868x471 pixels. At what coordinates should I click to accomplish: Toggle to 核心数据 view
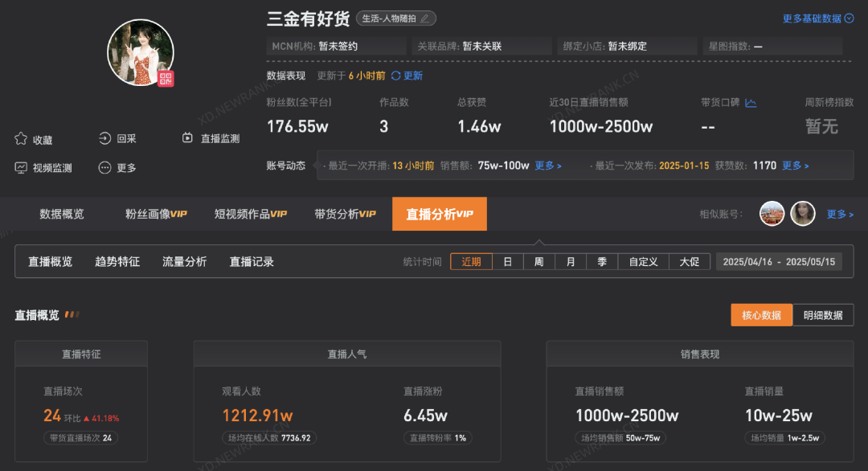(761, 315)
